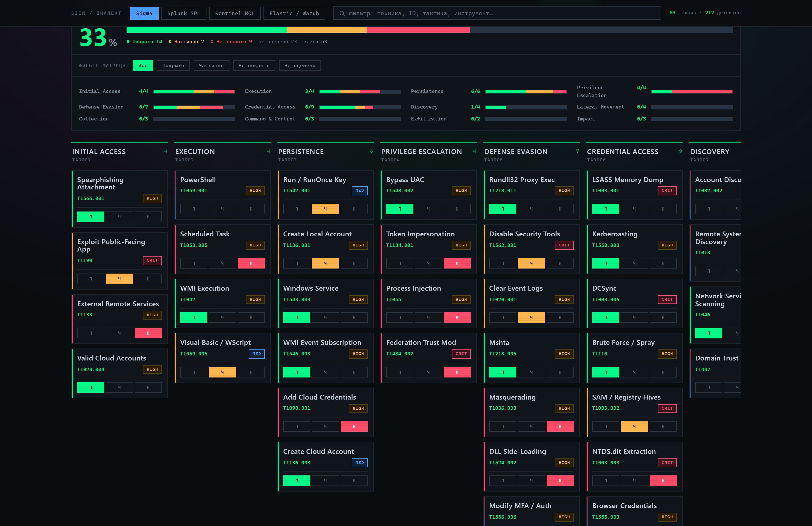Mark Network Service Scanning as П covered

(x=709, y=333)
